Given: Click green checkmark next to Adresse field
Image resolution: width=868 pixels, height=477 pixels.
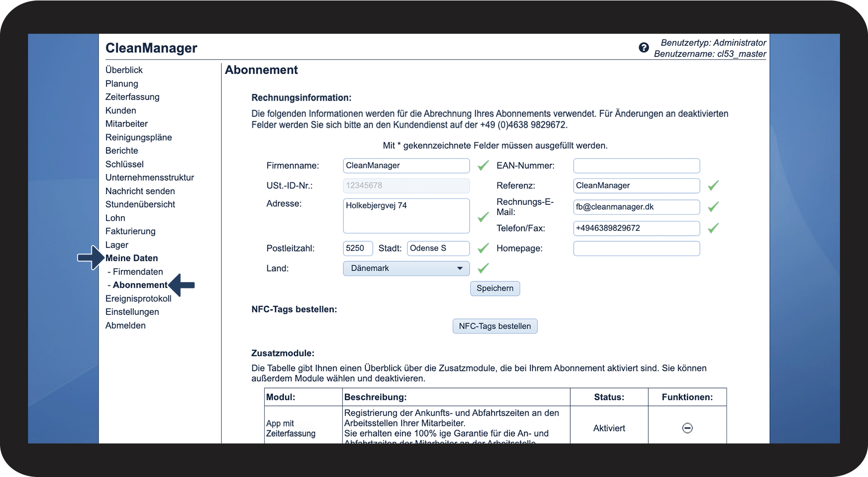Looking at the screenshot, I should [x=483, y=217].
